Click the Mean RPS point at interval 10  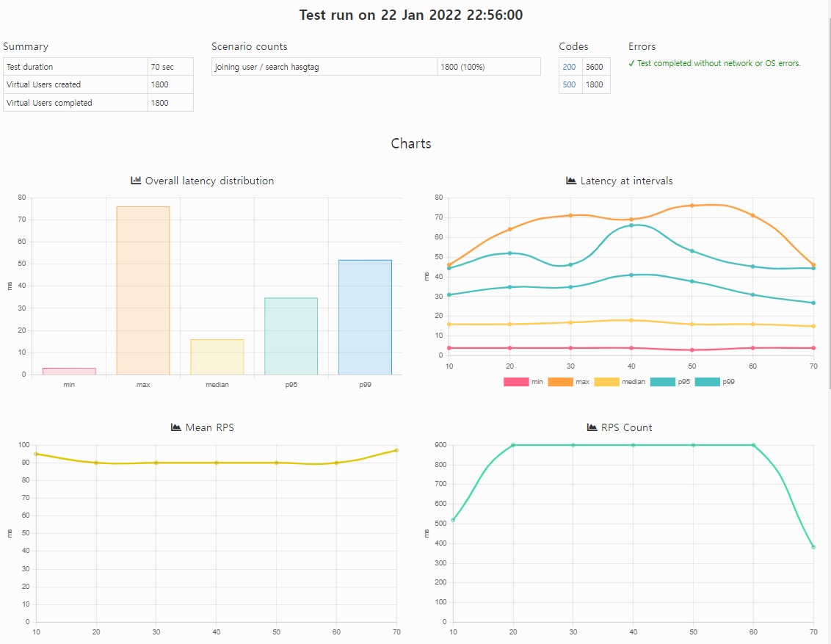36,454
